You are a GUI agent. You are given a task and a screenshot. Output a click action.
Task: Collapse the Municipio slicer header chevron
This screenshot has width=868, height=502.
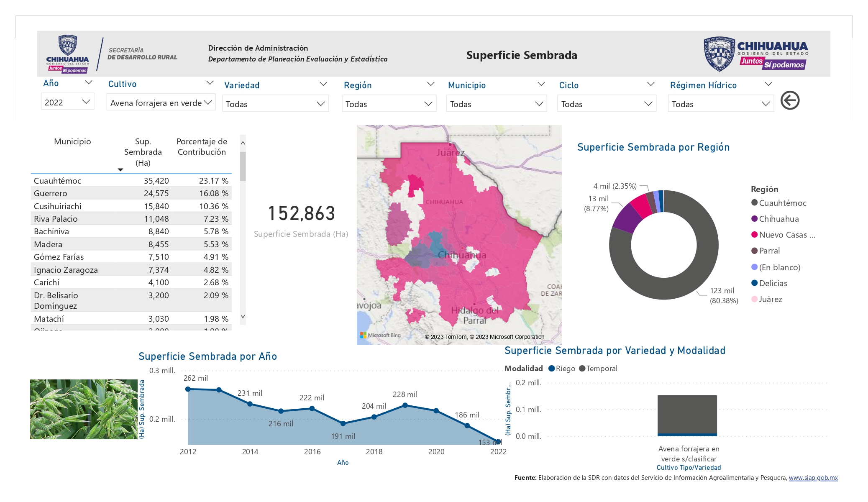pos(541,84)
